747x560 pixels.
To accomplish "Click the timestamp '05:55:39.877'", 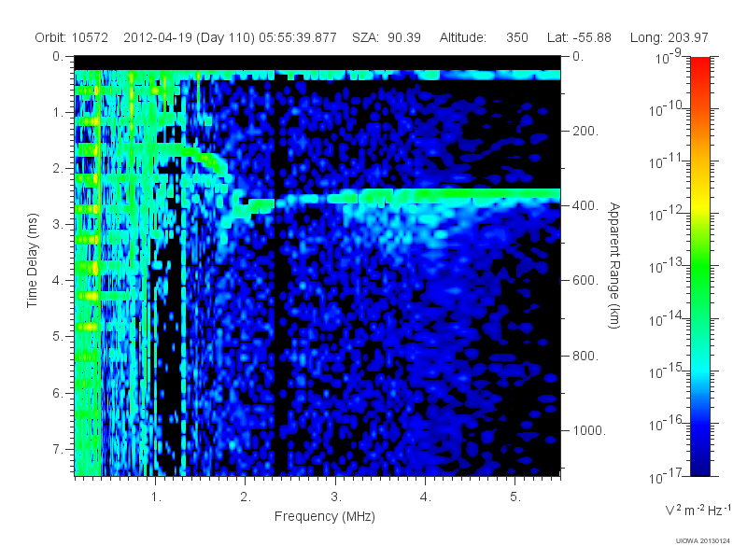I will coord(298,37).
